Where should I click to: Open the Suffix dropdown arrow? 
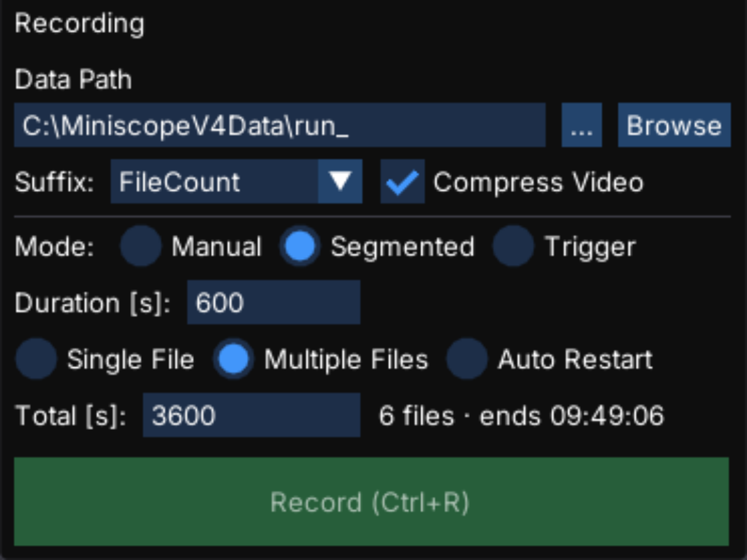(340, 182)
